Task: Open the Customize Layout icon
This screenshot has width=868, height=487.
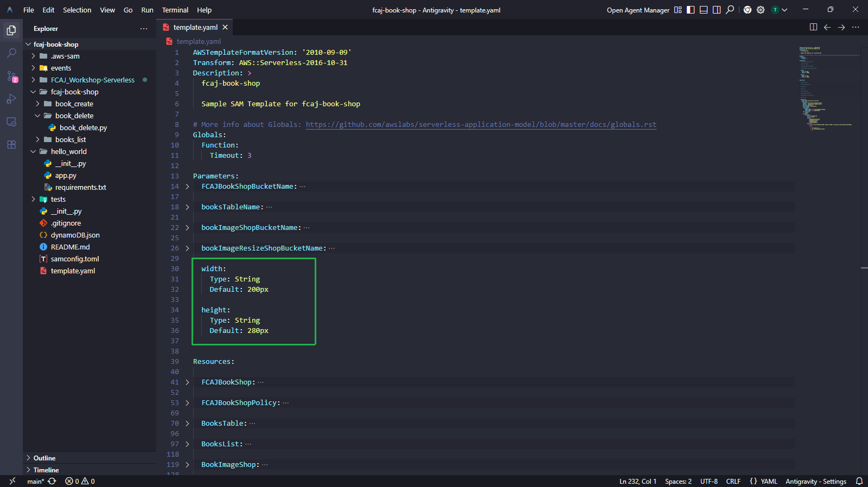Action: (678, 10)
